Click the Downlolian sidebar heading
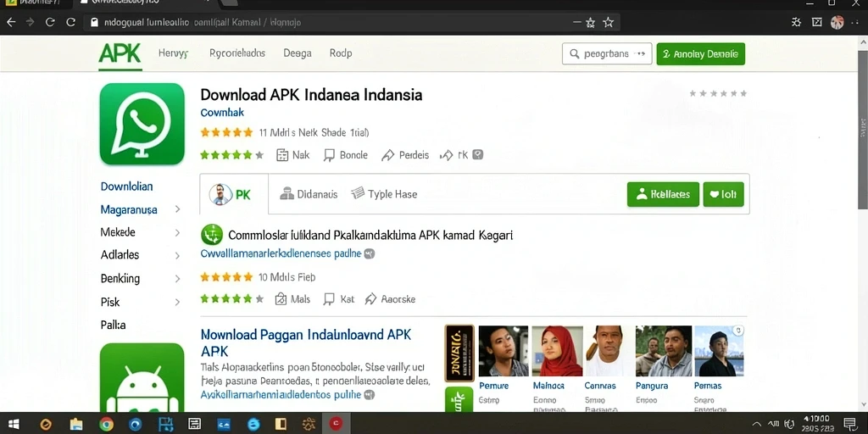Screen dimensions: 868x434 (127, 186)
